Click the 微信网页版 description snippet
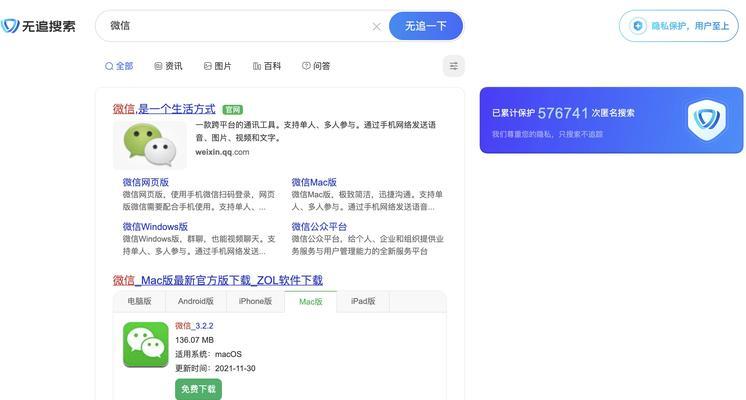 [x=199, y=201]
